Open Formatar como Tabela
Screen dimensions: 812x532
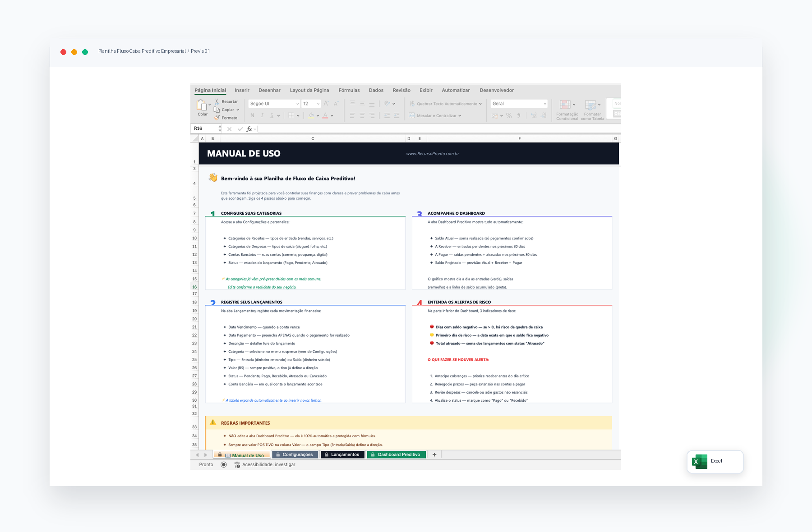click(x=592, y=110)
